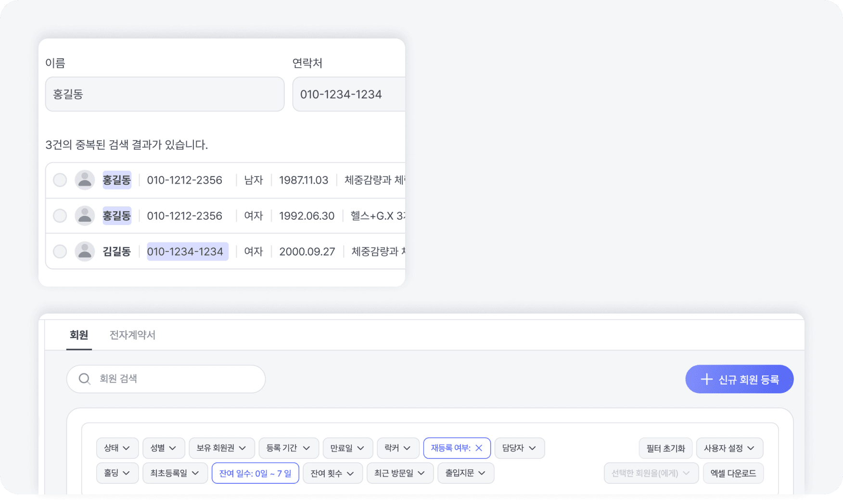Remove the 재등록 여부 filter with X icon

479,448
